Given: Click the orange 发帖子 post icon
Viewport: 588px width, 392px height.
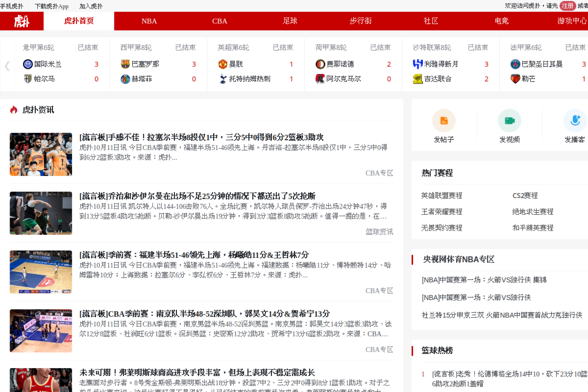Looking at the screenshot, I should click(x=444, y=120).
